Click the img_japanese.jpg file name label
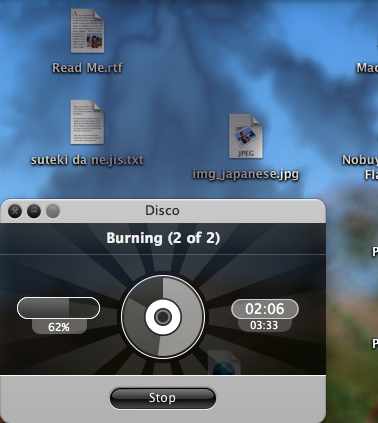378x423 pixels. pos(246,174)
